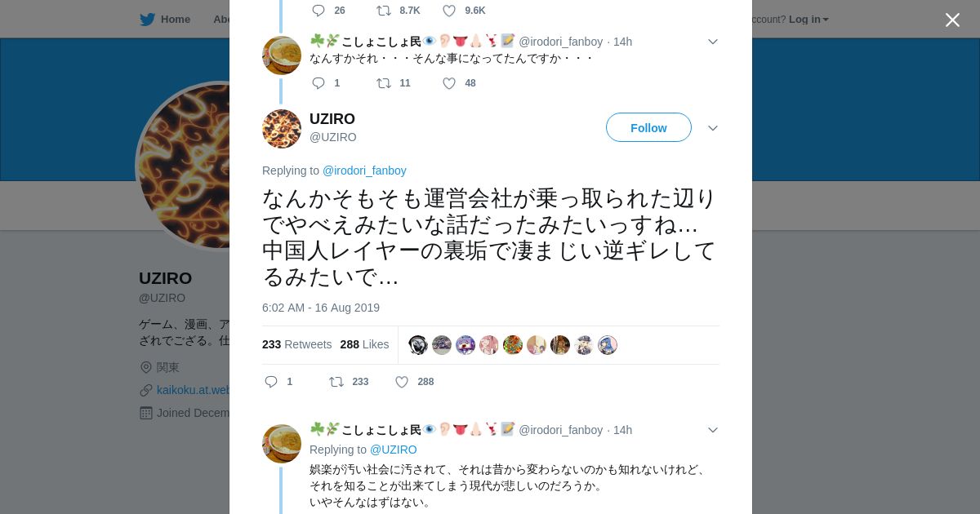
Task: Click the first liker avatar thumbnail
Action: (x=418, y=345)
